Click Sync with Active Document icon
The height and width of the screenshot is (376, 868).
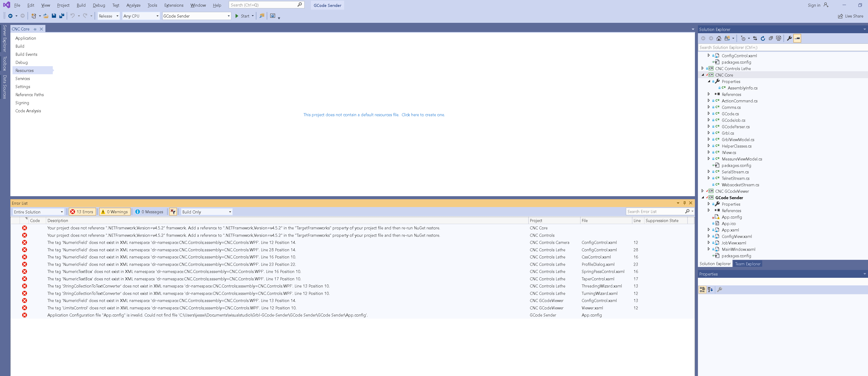click(x=755, y=38)
